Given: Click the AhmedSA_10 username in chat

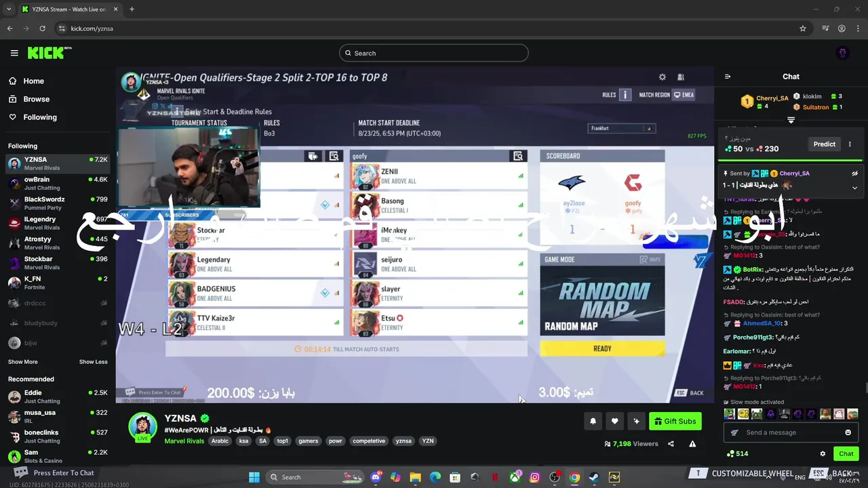Looking at the screenshot, I should pyautogui.click(x=762, y=323).
